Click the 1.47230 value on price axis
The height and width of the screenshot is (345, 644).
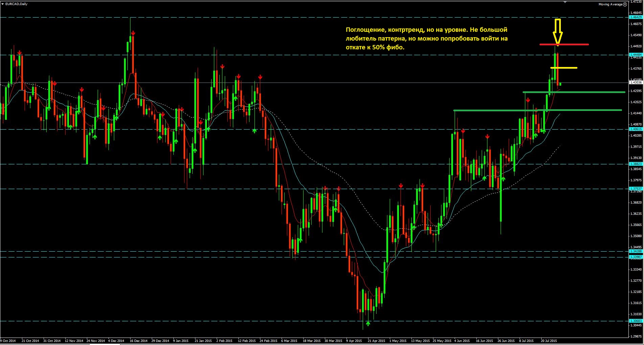point(636,2)
